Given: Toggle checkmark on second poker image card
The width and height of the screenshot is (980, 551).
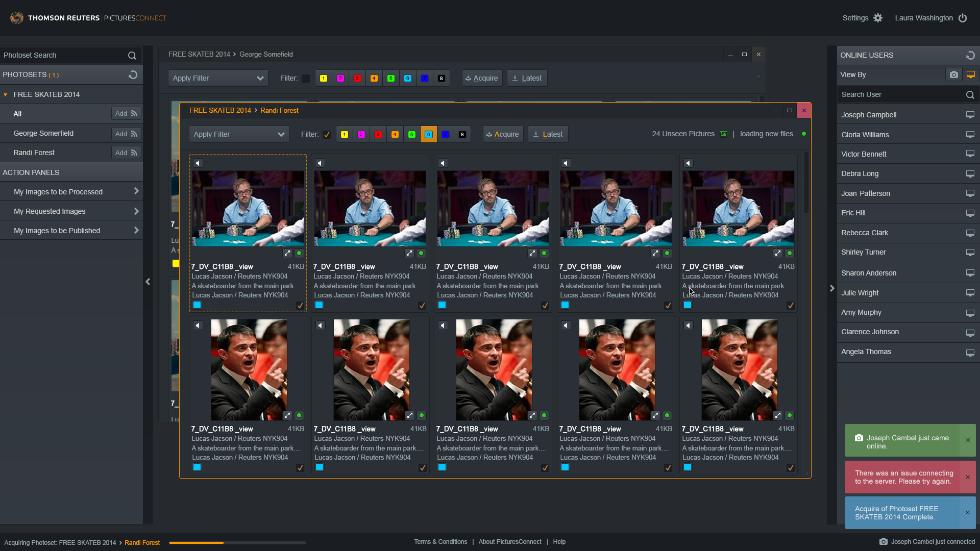Looking at the screenshot, I should tap(422, 306).
